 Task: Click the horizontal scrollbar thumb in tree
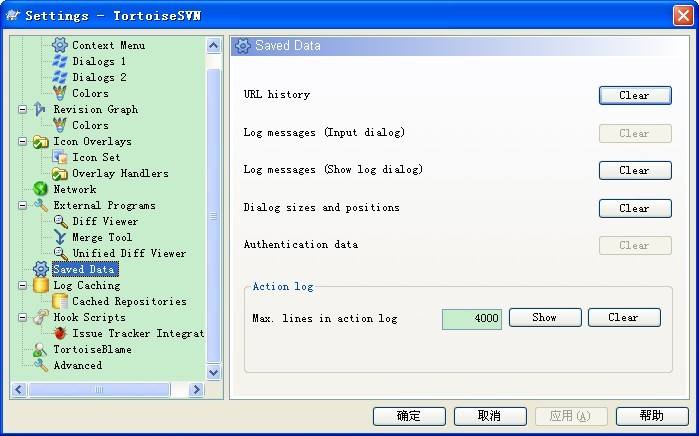coord(99,390)
